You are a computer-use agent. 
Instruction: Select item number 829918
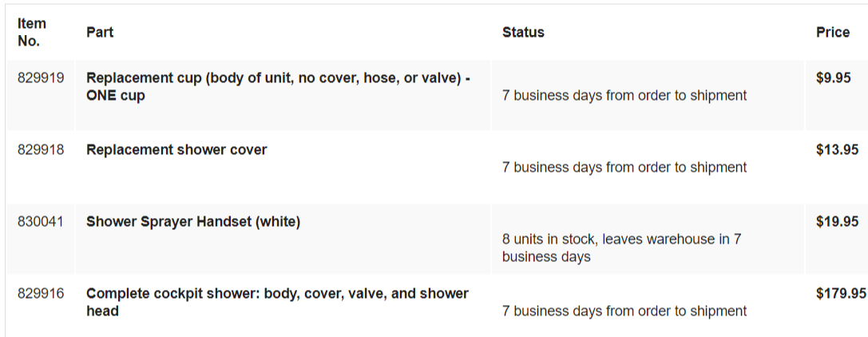tap(41, 150)
